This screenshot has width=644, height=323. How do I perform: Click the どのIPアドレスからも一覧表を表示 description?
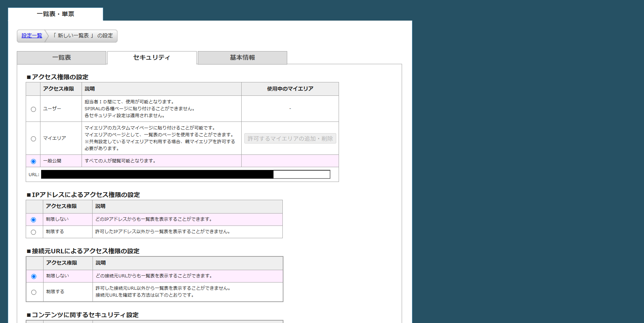155,219
